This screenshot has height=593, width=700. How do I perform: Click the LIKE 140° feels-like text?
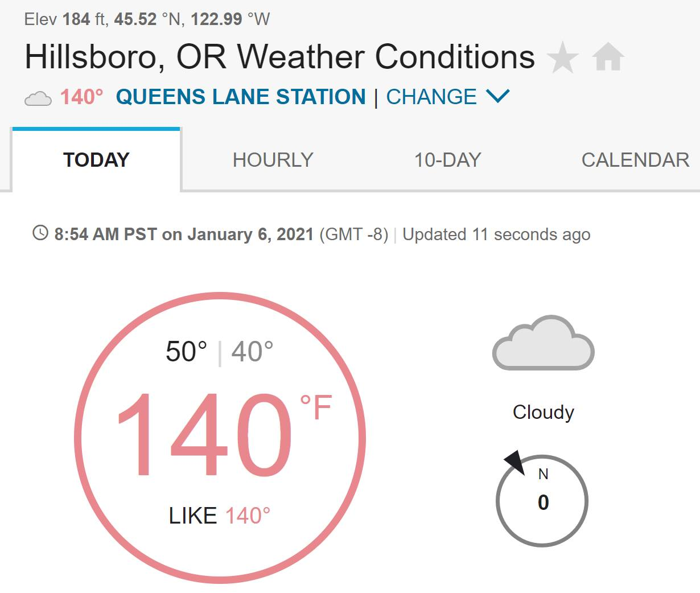click(220, 516)
